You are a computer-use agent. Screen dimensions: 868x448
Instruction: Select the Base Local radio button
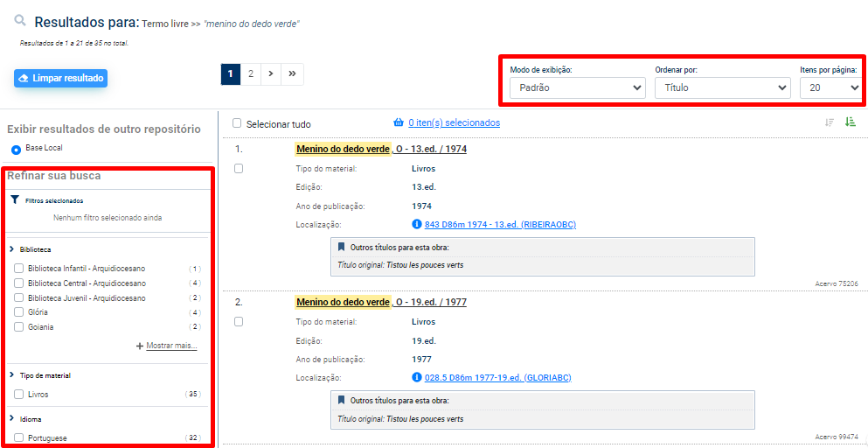[x=17, y=150]
